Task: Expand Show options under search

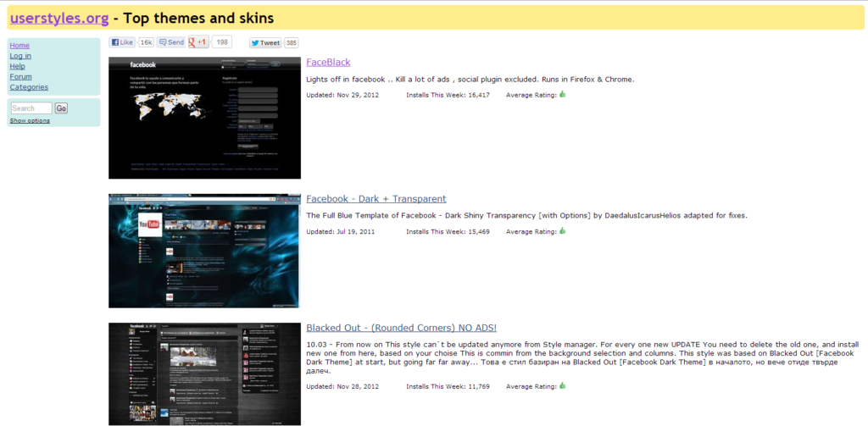Action: [30, 120]
